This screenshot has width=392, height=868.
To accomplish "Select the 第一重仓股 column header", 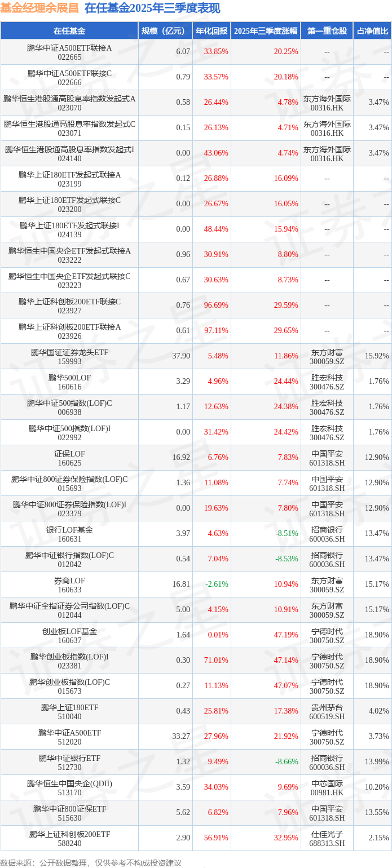I will click(x=327, y=31).
